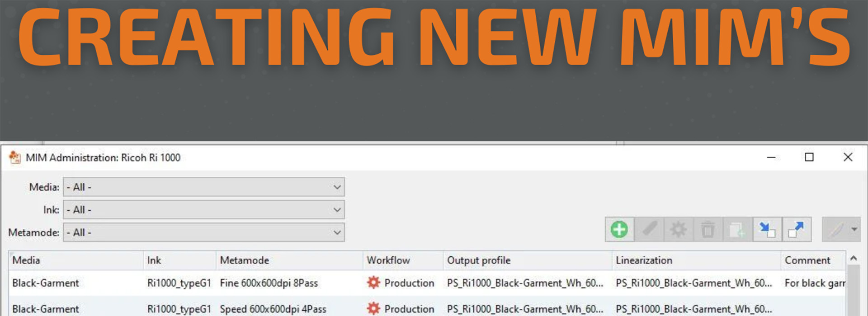
Task: Sort by the Workflow column header
Action: click(403, 260)
